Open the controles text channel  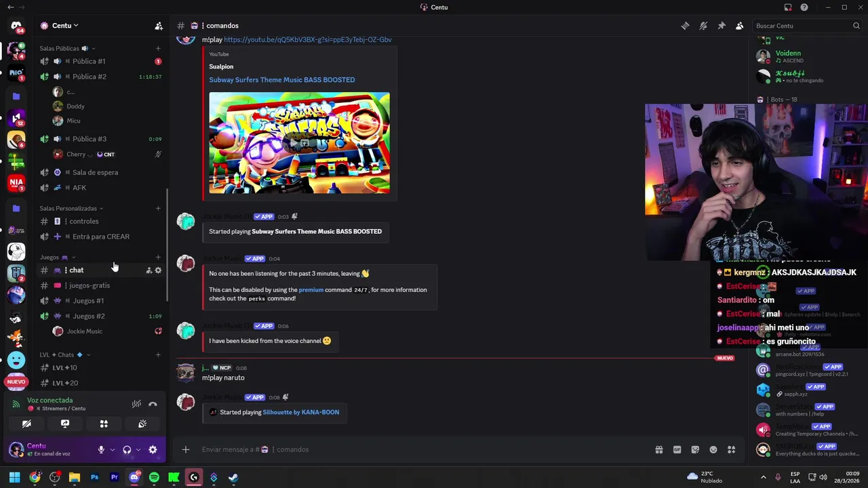pyautogui.click(x=83, y=221)
